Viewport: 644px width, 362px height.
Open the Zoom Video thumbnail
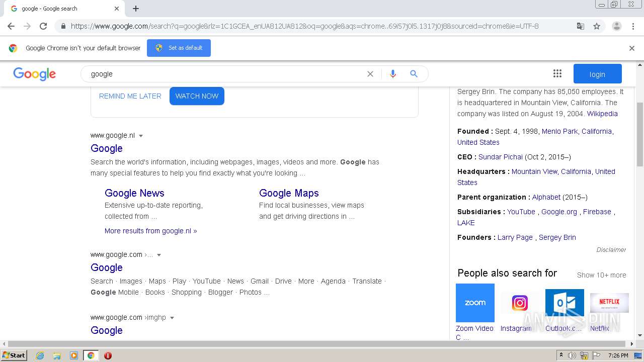coord(475,303)
